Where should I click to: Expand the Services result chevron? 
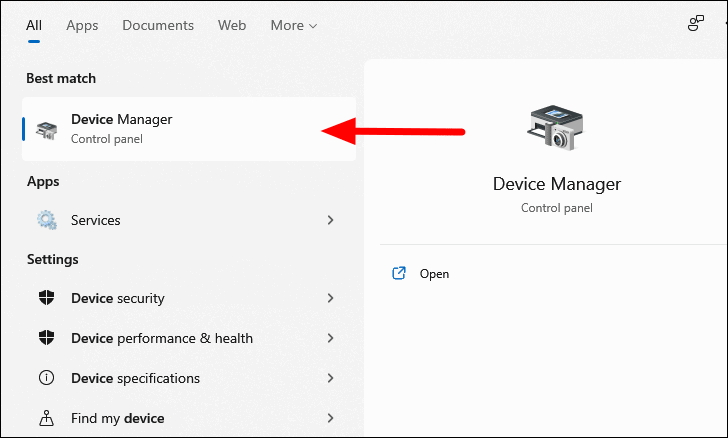pyautogui.click(x=330, y=220)
